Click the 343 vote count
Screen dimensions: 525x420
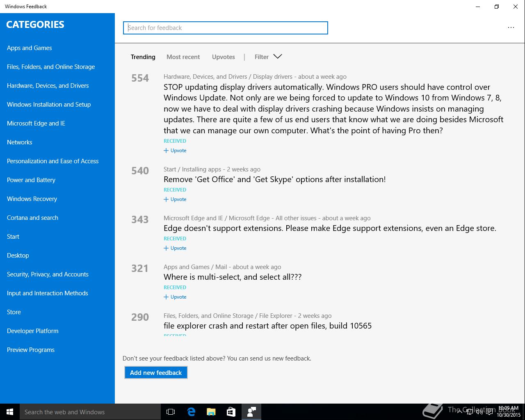pos(140,219)
